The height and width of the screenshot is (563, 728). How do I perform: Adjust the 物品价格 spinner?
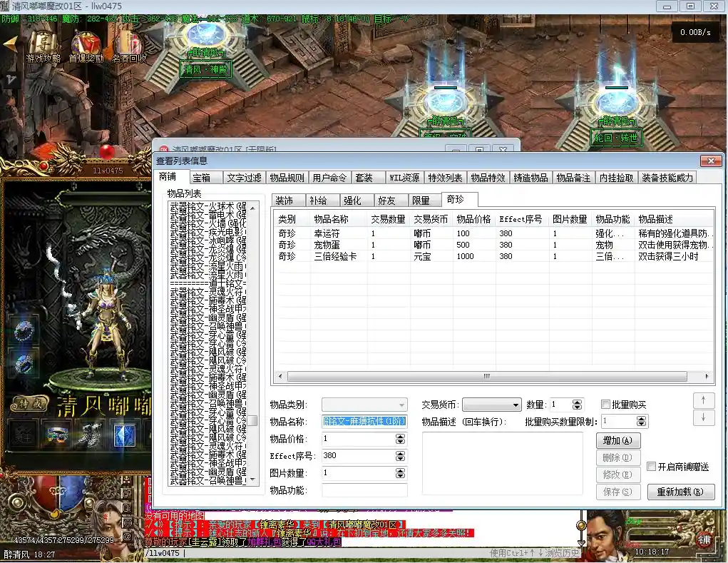point(400,439)
